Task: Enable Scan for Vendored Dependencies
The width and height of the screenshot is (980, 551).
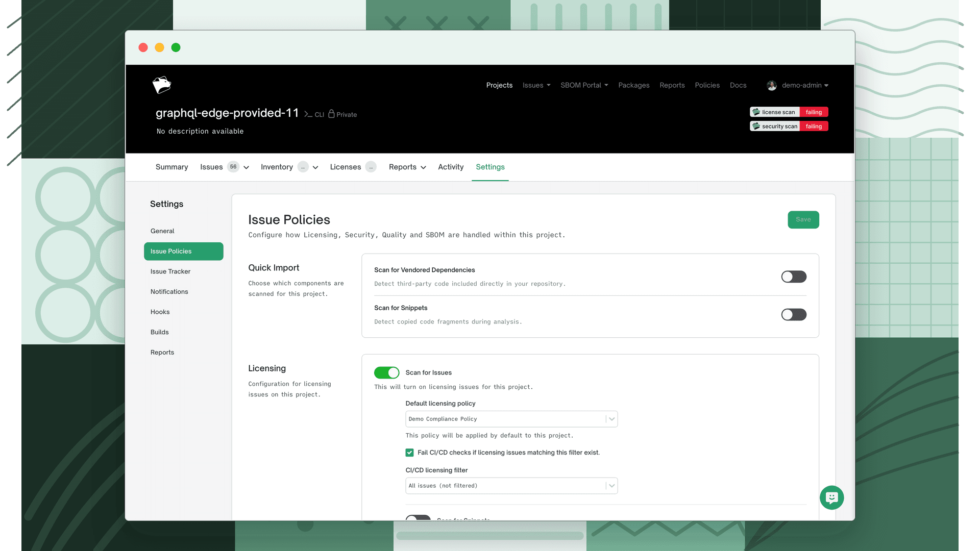Action: [794, 277]
